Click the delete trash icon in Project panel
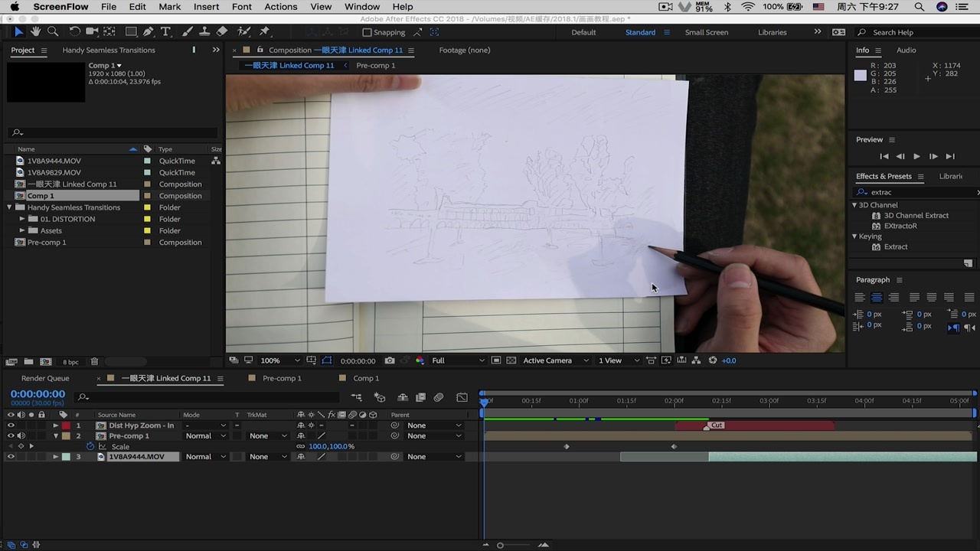 pyautogui.click(x=94, y=361)
